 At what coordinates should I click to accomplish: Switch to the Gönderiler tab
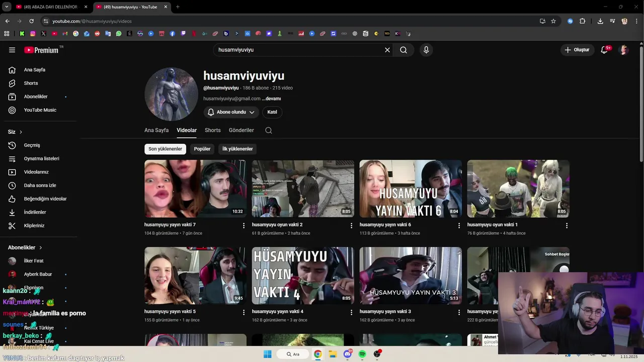[242, 130]
